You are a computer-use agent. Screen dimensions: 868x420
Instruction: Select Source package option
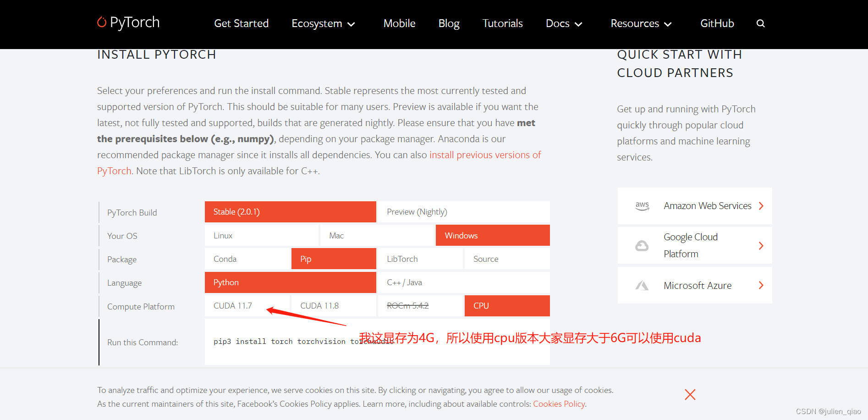[x=507, y=259]
